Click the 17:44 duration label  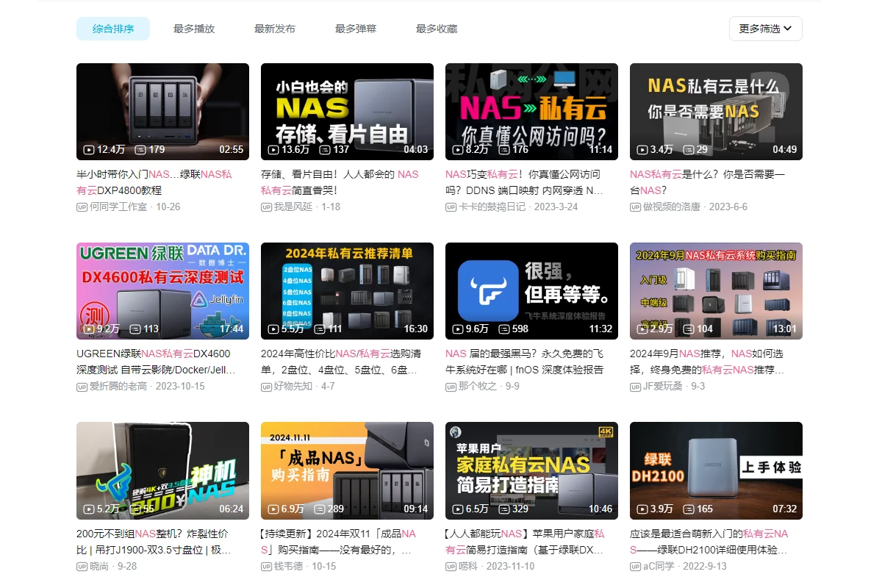point(231,329)
